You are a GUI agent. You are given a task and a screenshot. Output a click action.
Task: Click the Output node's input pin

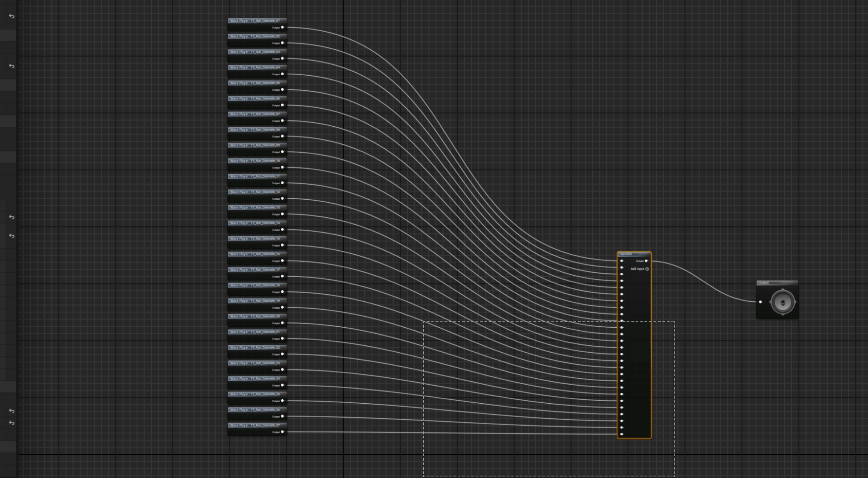click(x=760, y=302)
